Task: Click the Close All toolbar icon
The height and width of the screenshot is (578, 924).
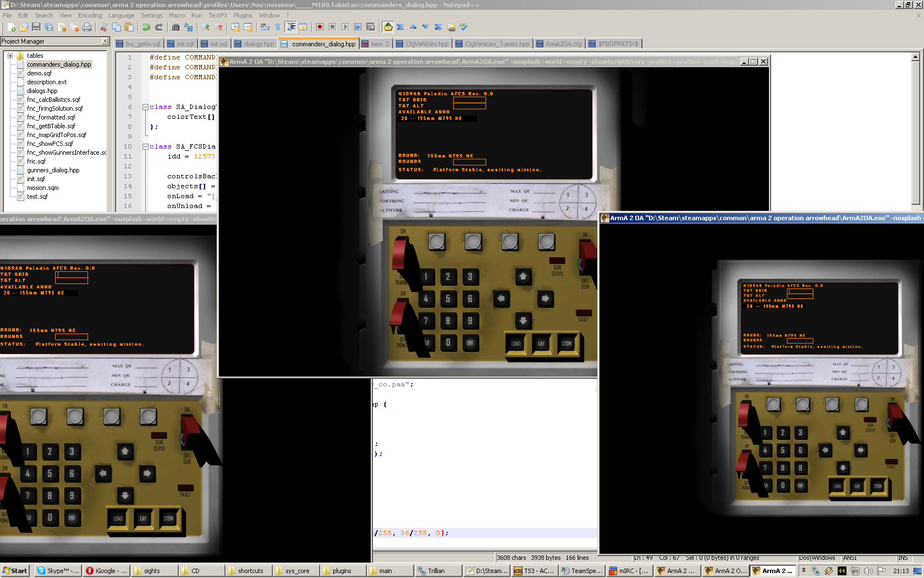Action: coord(74,27)
